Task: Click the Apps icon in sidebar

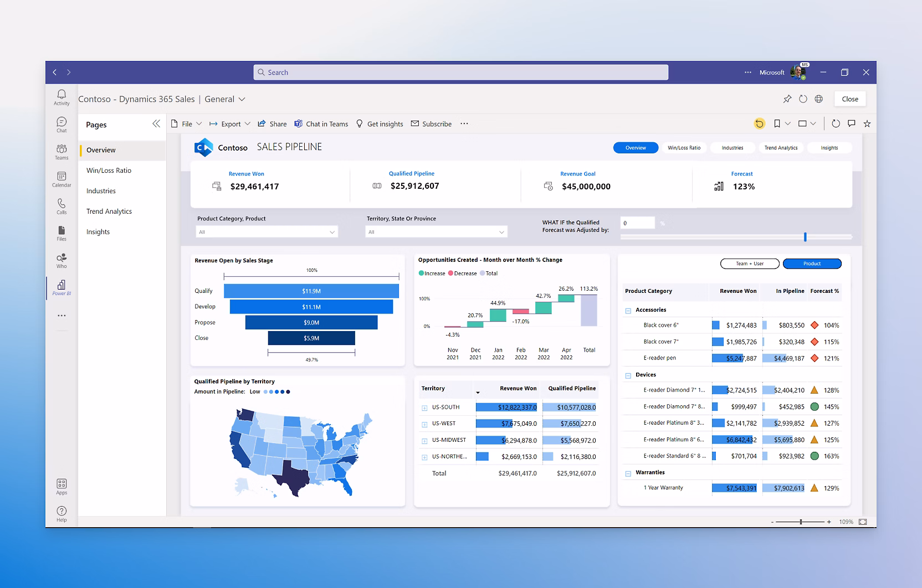Action: pos(62,487)
